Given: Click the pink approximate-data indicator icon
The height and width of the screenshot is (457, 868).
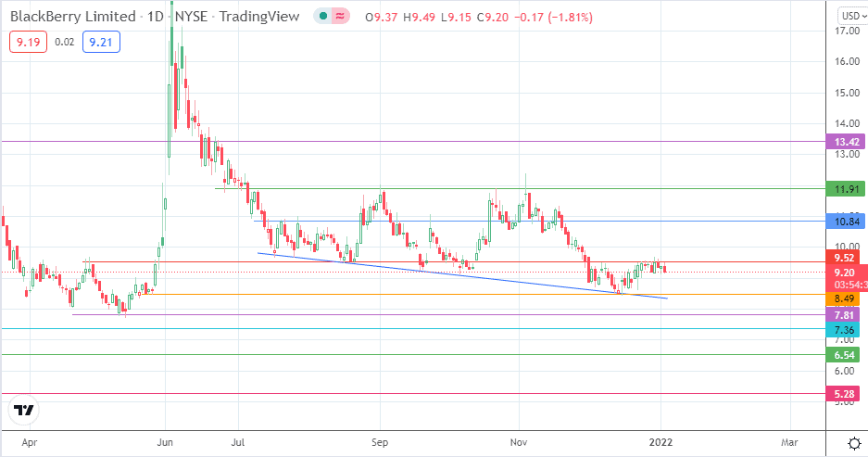Looking at the screenshot, I should pyautogui.click(x=341, y=17).
